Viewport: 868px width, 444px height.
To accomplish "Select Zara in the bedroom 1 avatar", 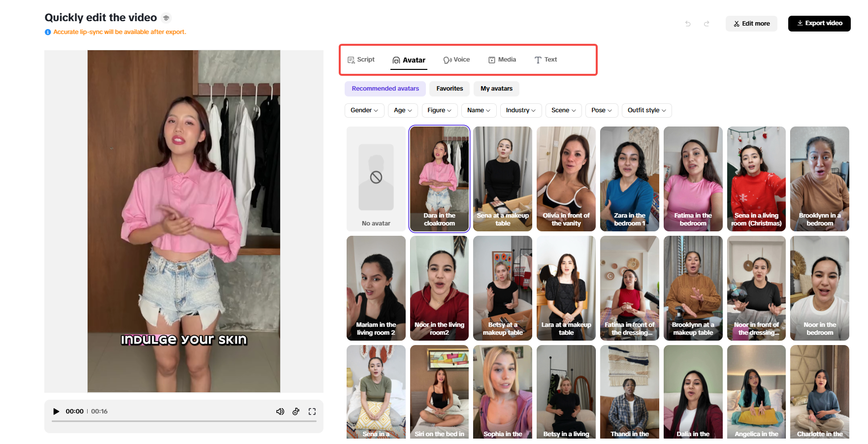I will 630,179.
